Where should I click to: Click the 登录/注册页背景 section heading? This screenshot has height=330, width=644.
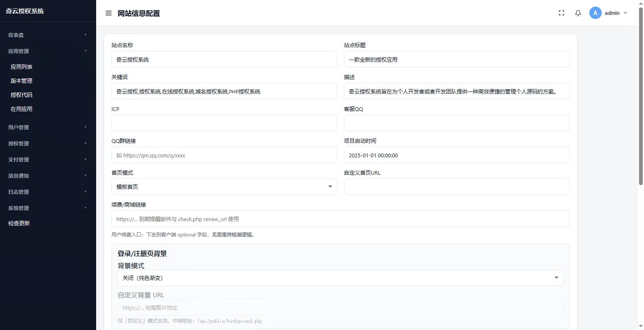click(142, 253)
